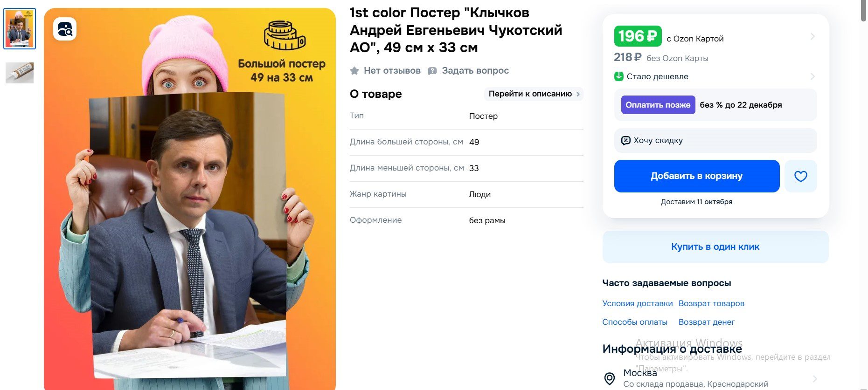Click the Москва location pin icon
The height and width of the screenshot is (390, 868).
click(x=609, y=378)
